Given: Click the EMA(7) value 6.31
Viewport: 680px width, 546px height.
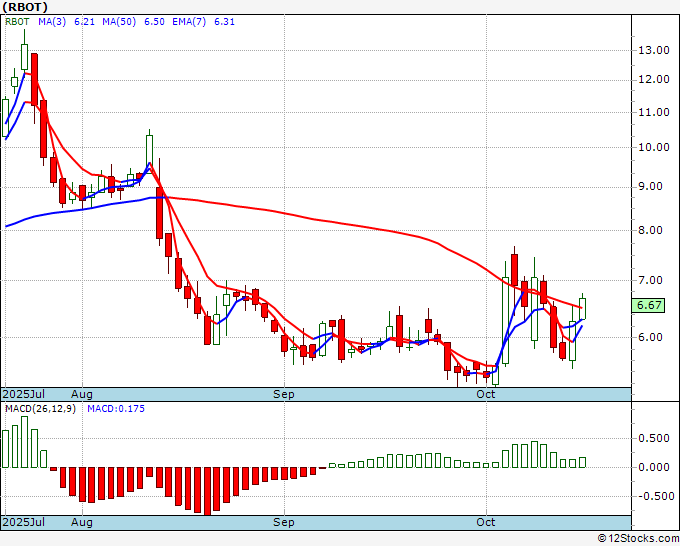Looking at the screenshot, I should tap(224, 22).
